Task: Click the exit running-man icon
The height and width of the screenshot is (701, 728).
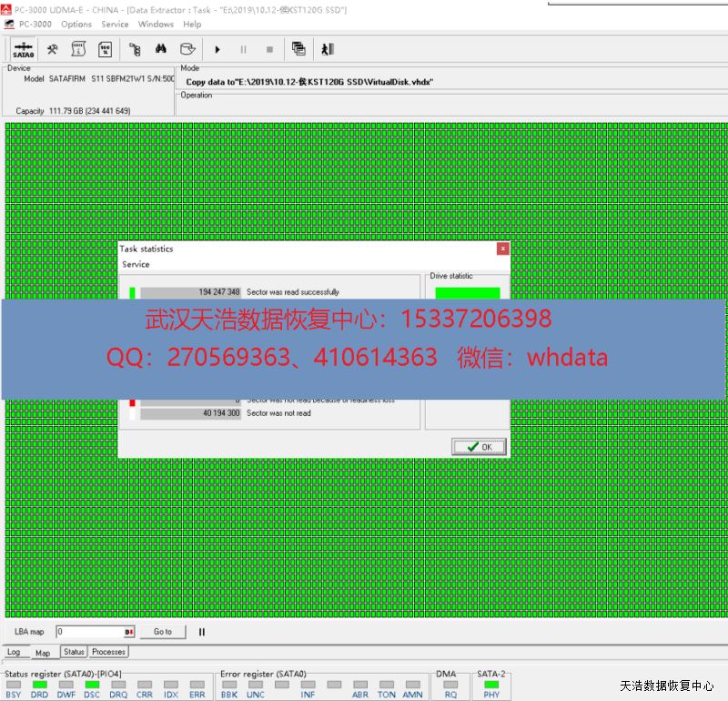Action: (x=328, y=49)
